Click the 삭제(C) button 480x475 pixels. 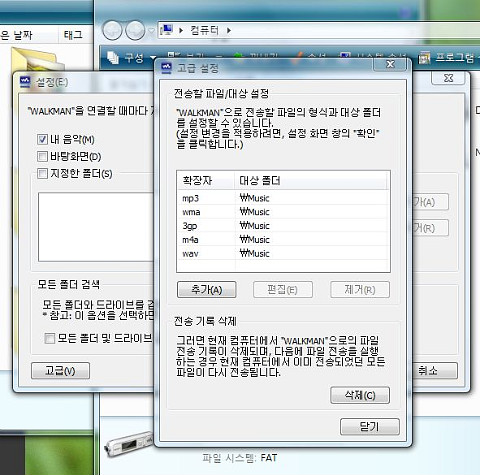tap(360, 395)
